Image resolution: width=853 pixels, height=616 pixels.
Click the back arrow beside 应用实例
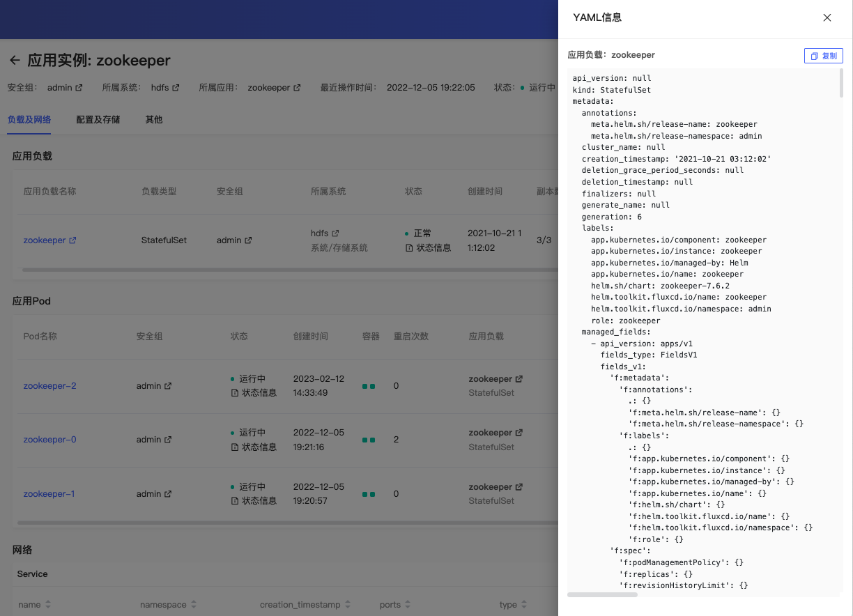[15, 60]
